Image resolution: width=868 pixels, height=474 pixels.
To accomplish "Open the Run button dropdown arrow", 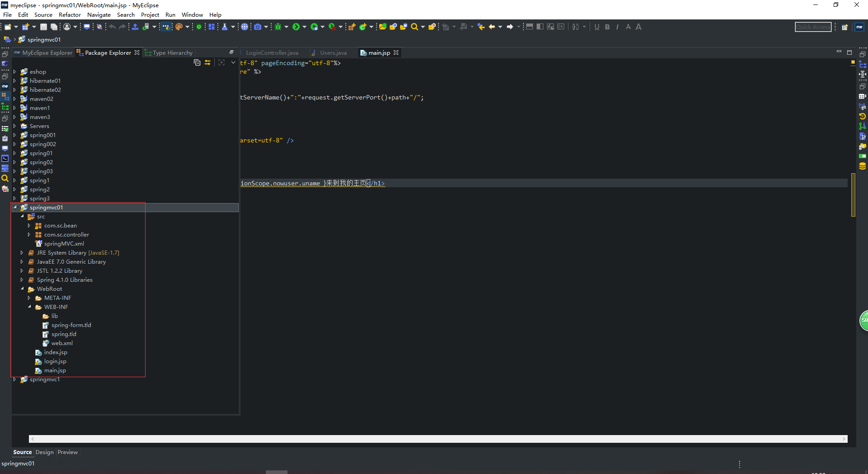I will 304,27.
